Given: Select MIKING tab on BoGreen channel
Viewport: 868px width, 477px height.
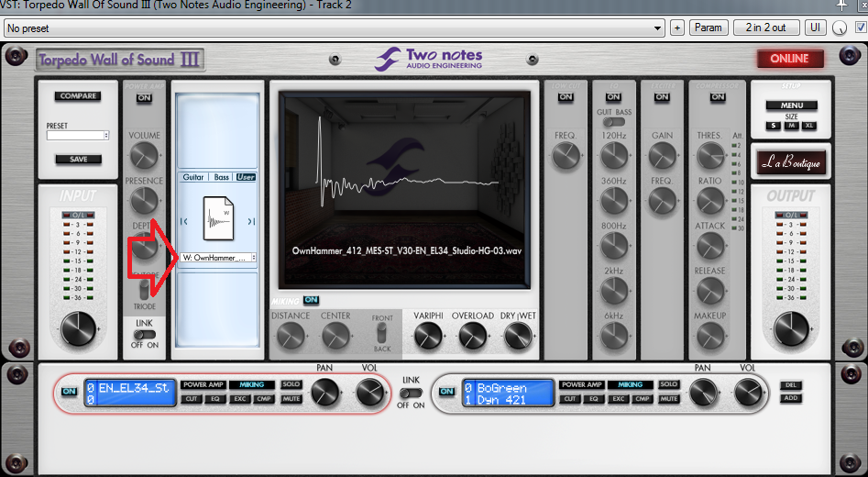Looking at the screenshot, I should (630, 384).
